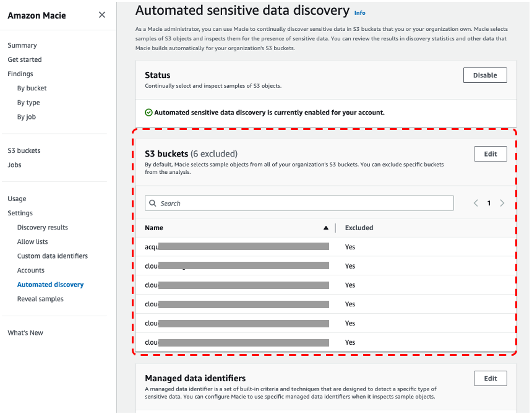
Task: Disable automated sensitive data discovery
Action: tap(485, 75)
